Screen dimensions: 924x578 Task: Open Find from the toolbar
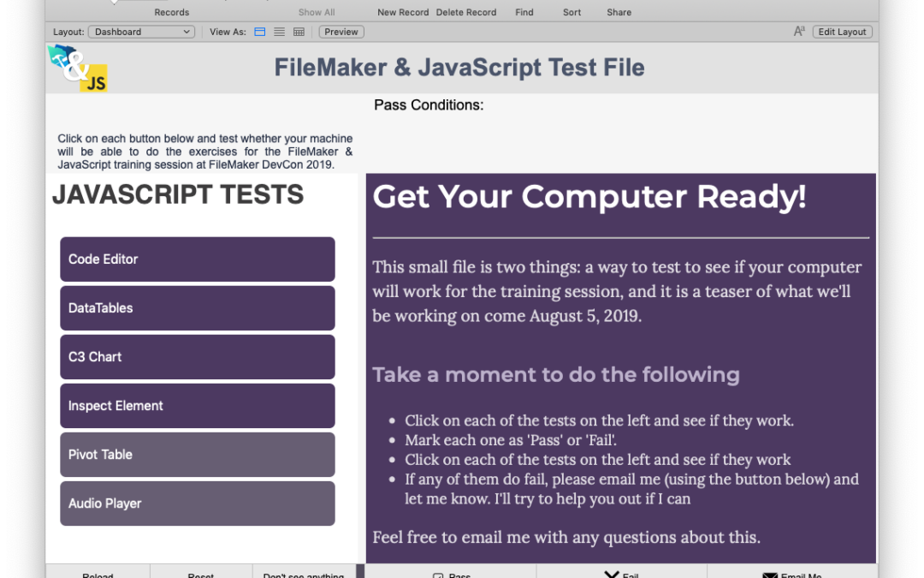point(524,12)
